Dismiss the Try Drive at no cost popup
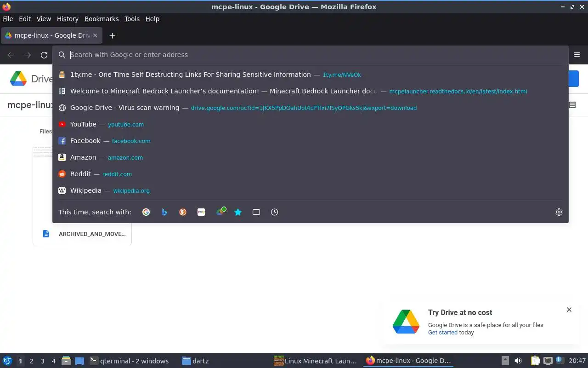588x368 pixels. 569,310
